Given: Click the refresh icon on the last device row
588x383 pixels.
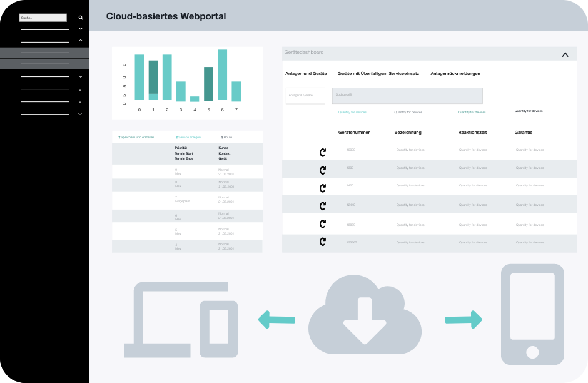Looking at the screenshot, I should coord(322,242).
